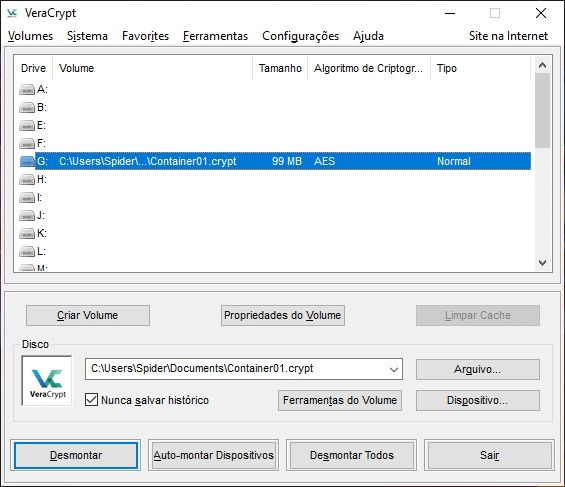Open the Configurações menu
Screen dimensions: 565x487
point(301,36)
